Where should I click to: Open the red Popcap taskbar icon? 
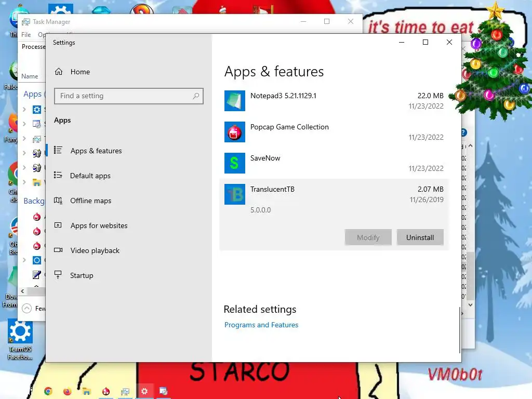[106, 391]
